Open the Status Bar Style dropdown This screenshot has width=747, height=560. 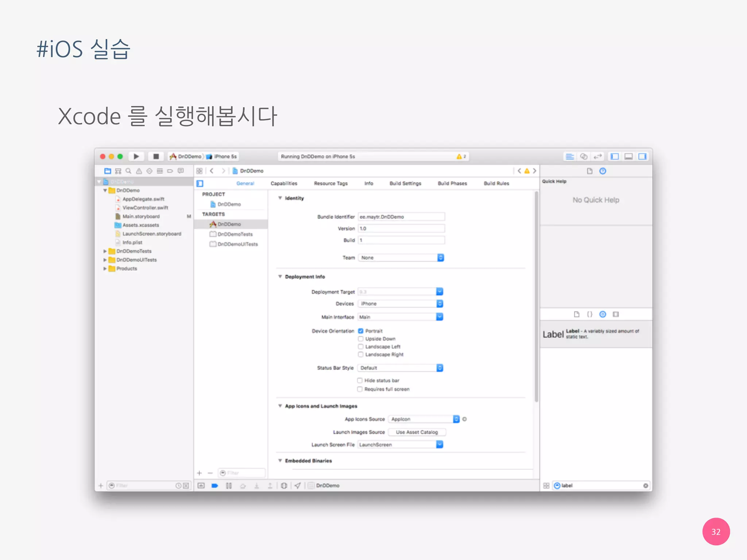click(400, 368)
